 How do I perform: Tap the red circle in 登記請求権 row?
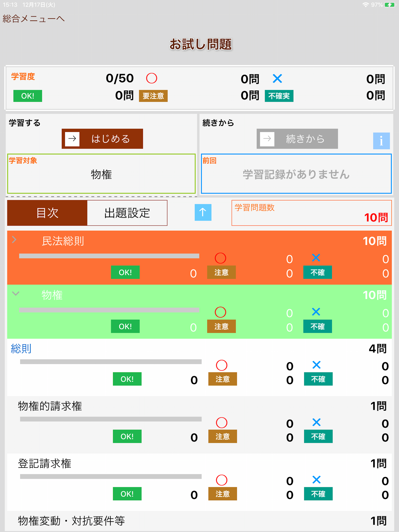coord(222,480)
